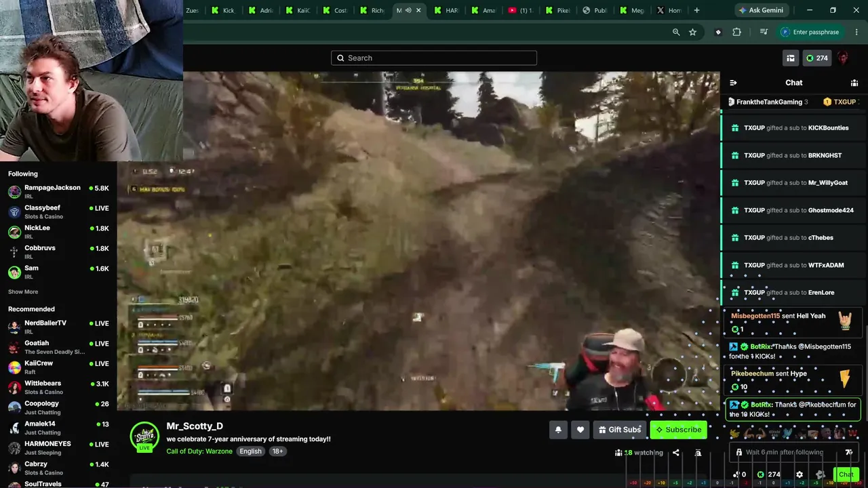Click Enter passphrase profile button
Image resolution: width=868 pixels, height=488 pixels.
[x=810, y=32]
